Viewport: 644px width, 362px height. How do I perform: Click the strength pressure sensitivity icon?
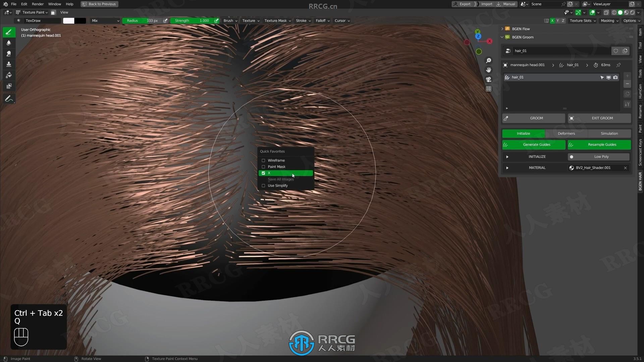click(x=217, y=21)
